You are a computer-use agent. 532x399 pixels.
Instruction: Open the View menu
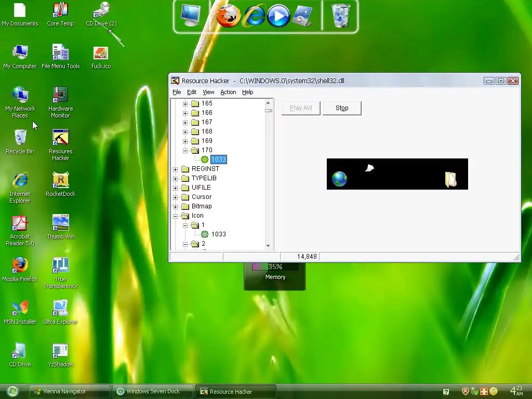tap(208, 92)
